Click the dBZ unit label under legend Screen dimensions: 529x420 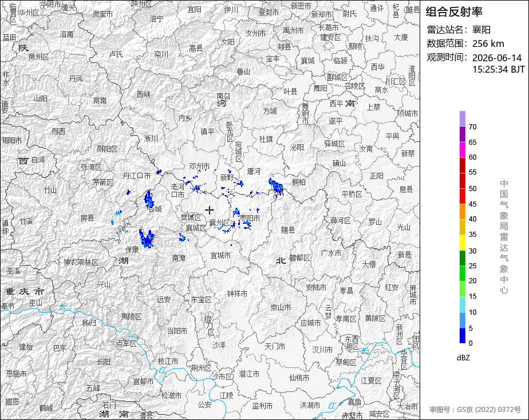pyautogui.click(x=463, y=358)
